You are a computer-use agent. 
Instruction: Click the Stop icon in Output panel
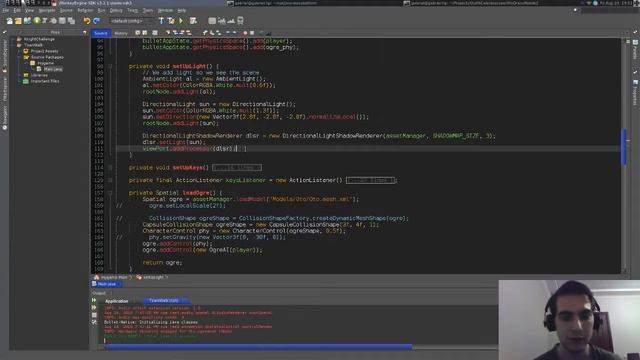point(94,315)
